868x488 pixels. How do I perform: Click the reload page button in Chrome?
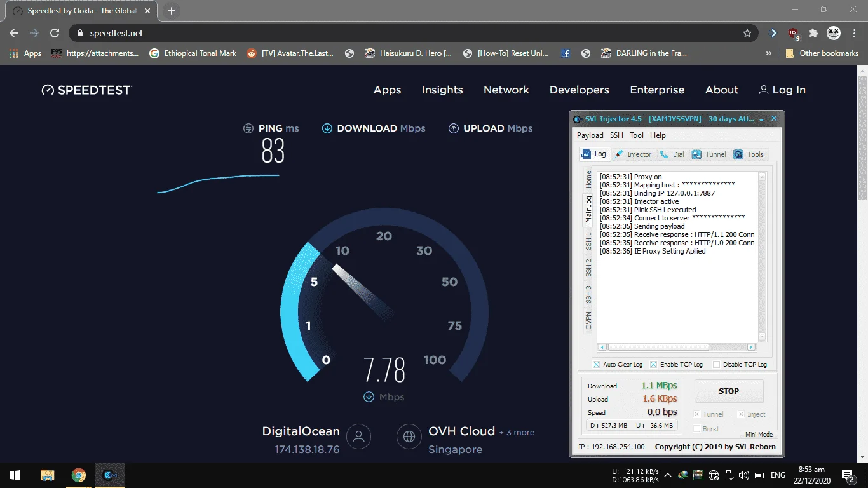[x=55, y=33]
